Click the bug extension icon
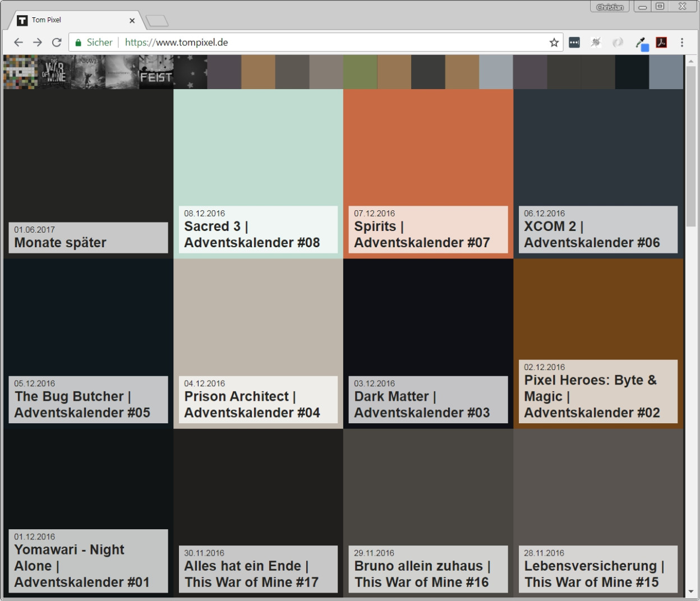 coord(596,43)
